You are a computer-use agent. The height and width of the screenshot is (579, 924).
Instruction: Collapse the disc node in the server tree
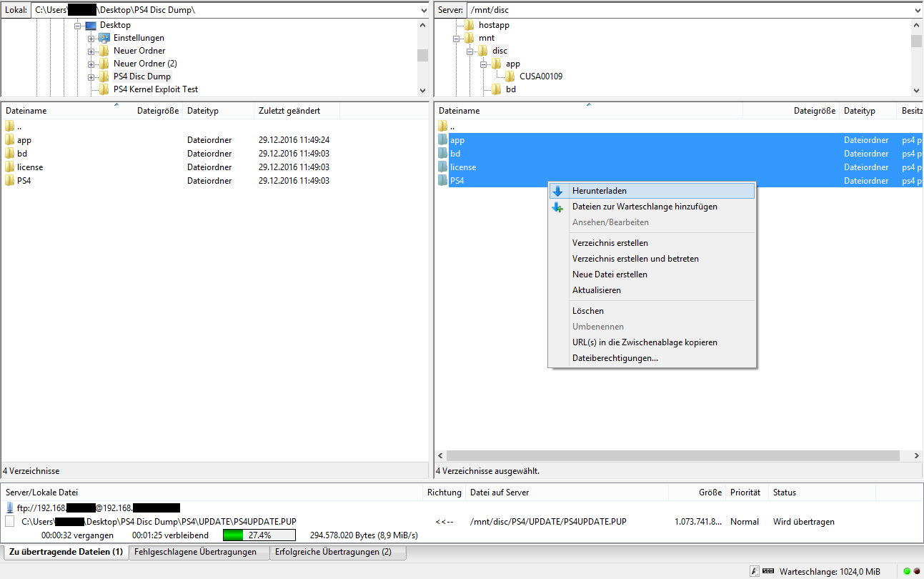pyautogui.click(x=470, y=51)
